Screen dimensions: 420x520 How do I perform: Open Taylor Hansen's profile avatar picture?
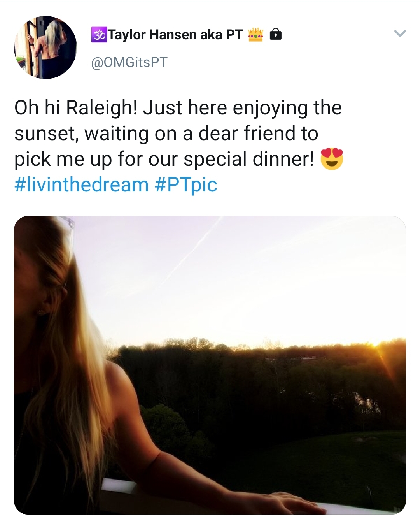coord(45,47)
